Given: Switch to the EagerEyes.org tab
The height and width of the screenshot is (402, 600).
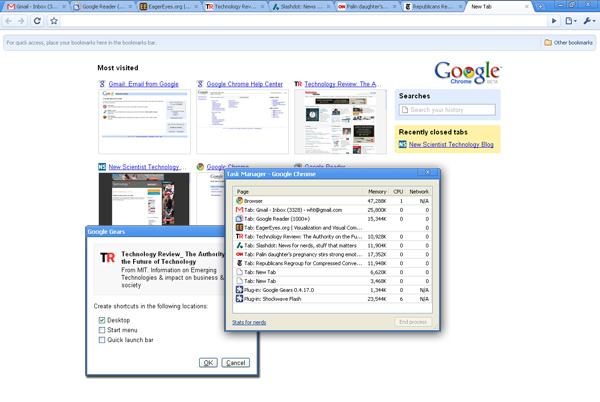Looking at the screenshot, I should 169,7.
